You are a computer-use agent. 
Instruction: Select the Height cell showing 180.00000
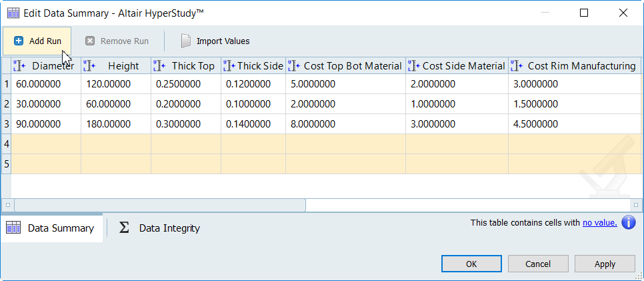[x=116, y=124]
